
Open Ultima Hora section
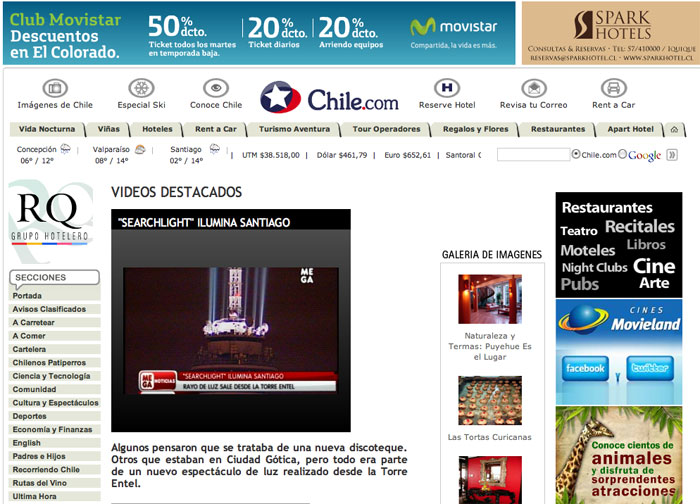tap(55, 496)
